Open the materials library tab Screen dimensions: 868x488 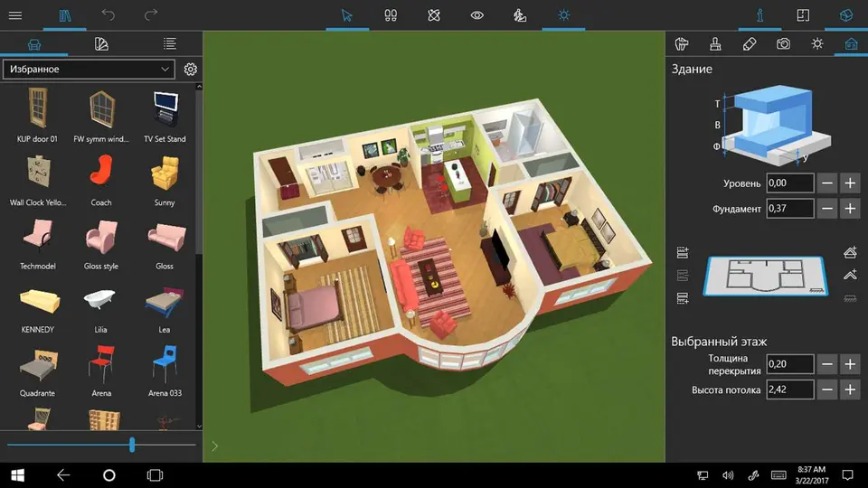pyautogui.click(x=101, y=44)
